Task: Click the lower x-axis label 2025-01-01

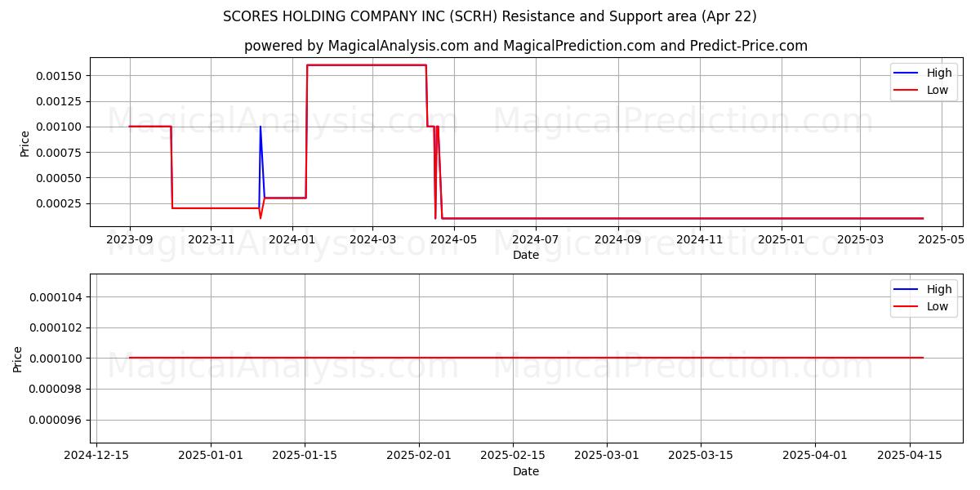Action: pyautogui.click(x=211, y=456)
